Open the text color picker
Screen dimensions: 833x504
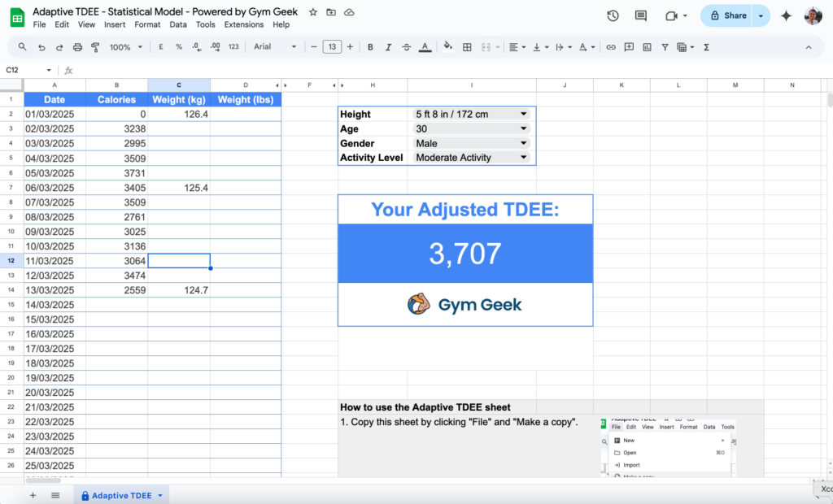pyautogui.click(x=425, y=46)
